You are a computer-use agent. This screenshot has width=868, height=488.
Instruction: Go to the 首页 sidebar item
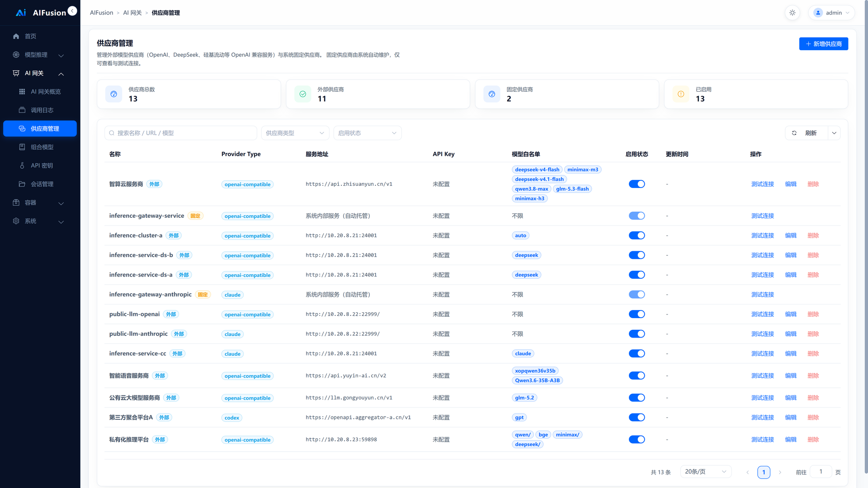point(40,36)
